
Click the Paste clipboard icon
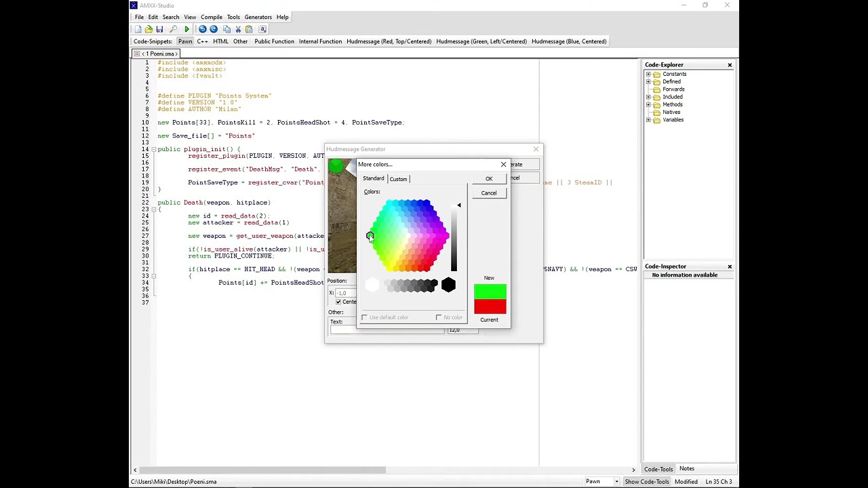click(x=249, y=29)
